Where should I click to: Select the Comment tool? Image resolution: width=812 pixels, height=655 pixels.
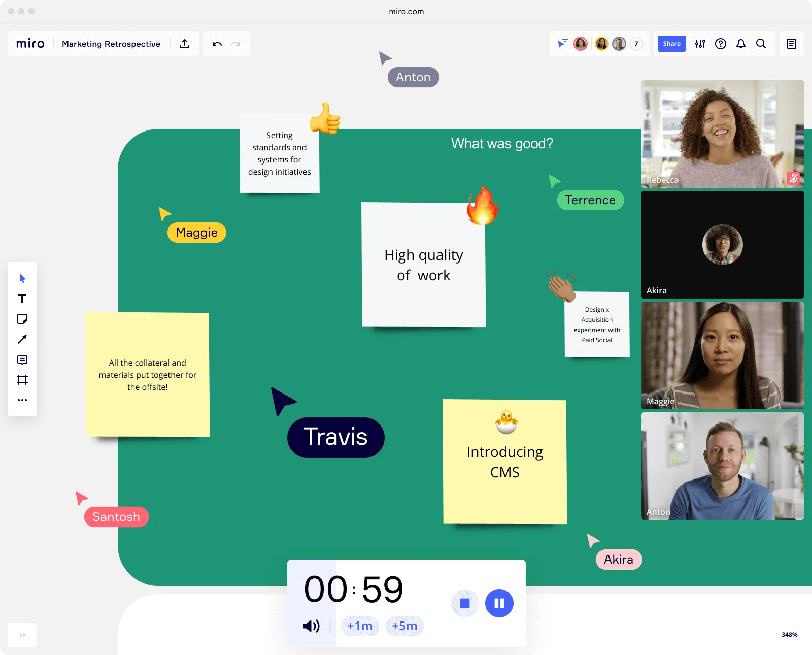coord(22,360)
